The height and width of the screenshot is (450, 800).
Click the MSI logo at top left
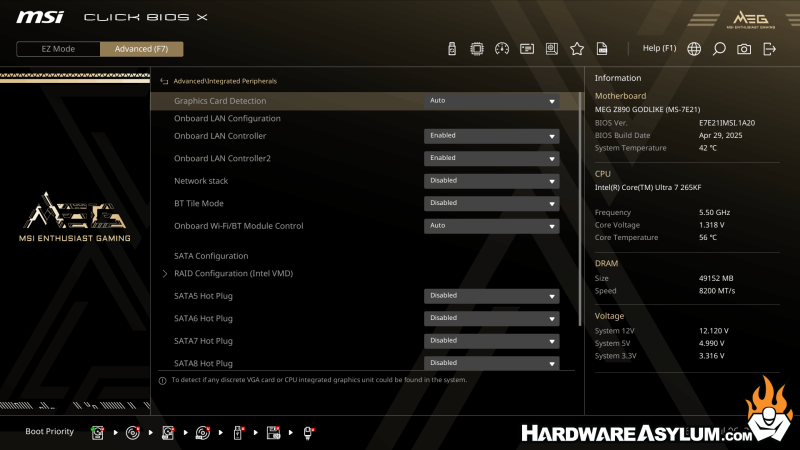click(40, 17)
